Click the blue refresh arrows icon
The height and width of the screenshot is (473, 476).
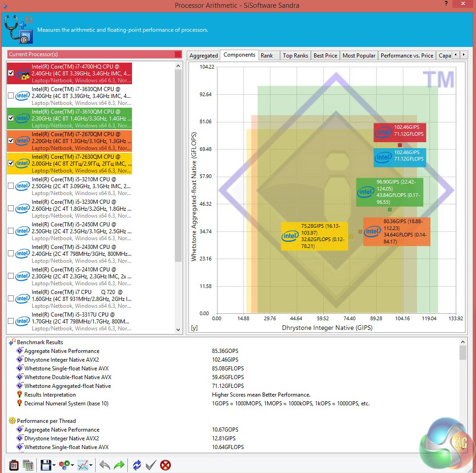(x=137, y=465)
